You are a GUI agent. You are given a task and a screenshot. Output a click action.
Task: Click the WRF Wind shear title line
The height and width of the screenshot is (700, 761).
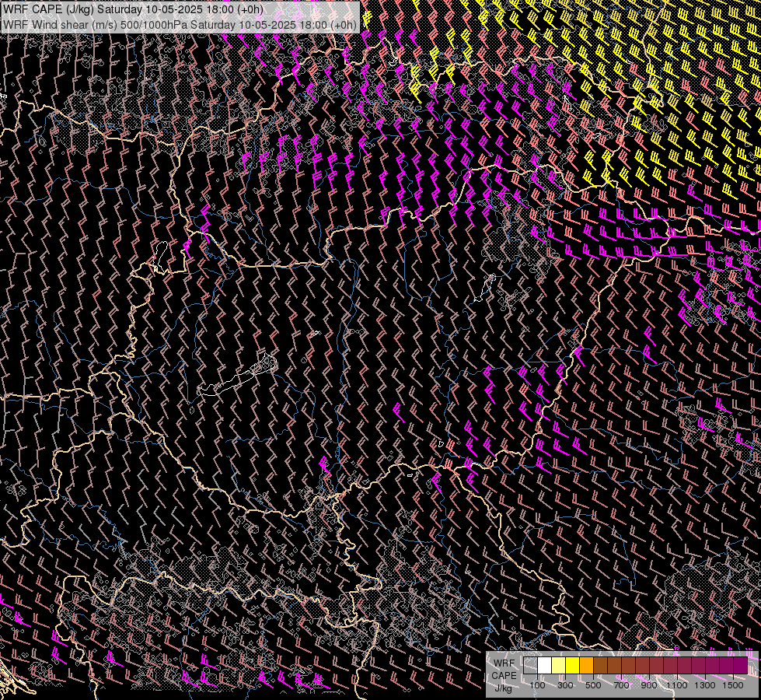[180, 24]
